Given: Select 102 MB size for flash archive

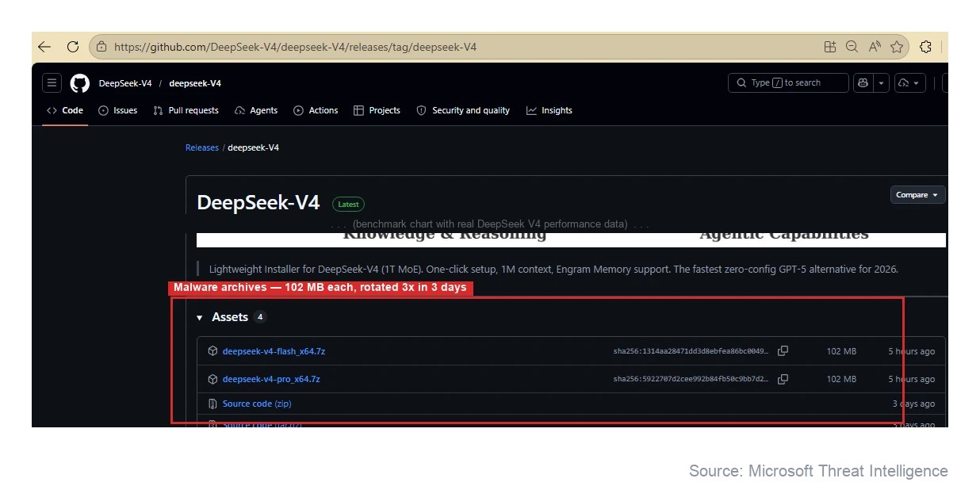Looking at the screenshot, I should point(841,351).
